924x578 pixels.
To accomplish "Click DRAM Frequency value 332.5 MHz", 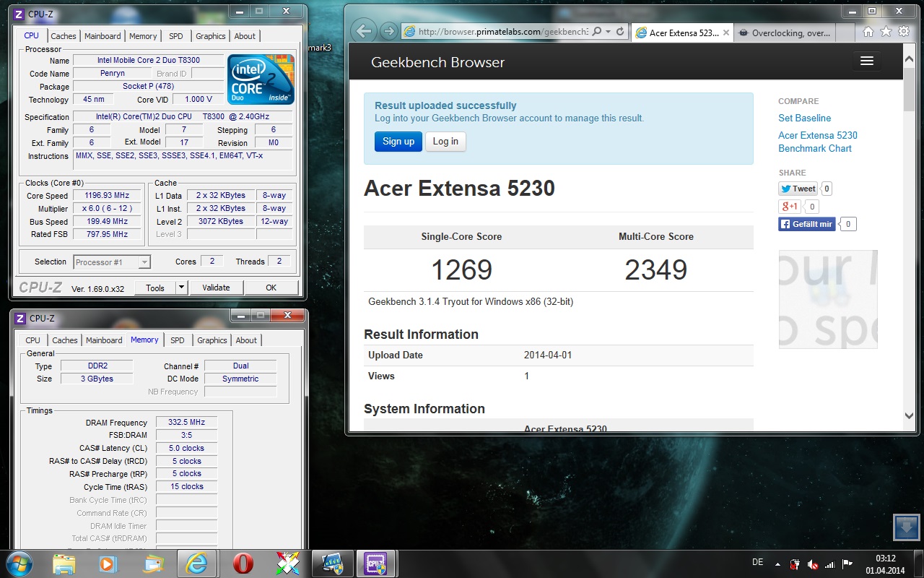I will click(x=186, y=423).
